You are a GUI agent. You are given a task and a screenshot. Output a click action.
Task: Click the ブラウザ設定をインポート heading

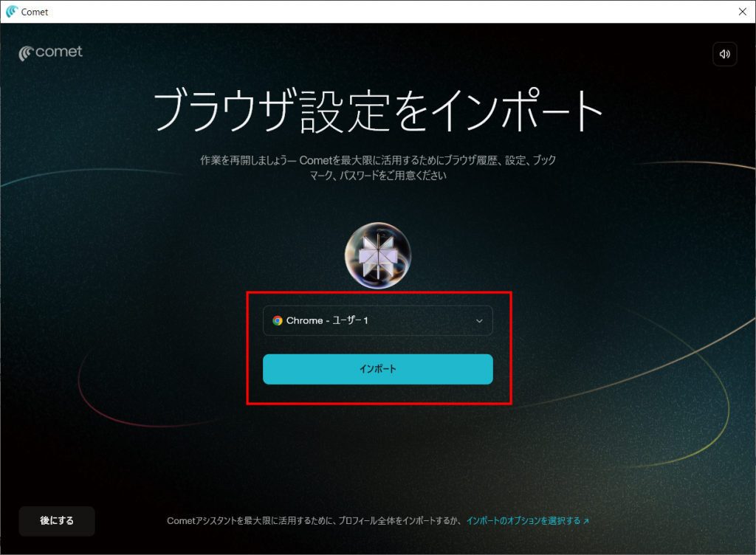pyautogui.click(x=377, y=113)
